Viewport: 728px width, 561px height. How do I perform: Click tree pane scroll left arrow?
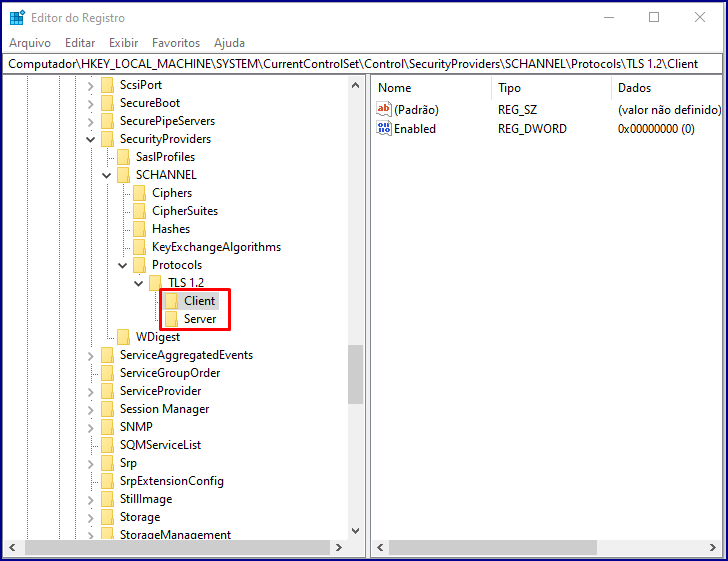[13, 548]
